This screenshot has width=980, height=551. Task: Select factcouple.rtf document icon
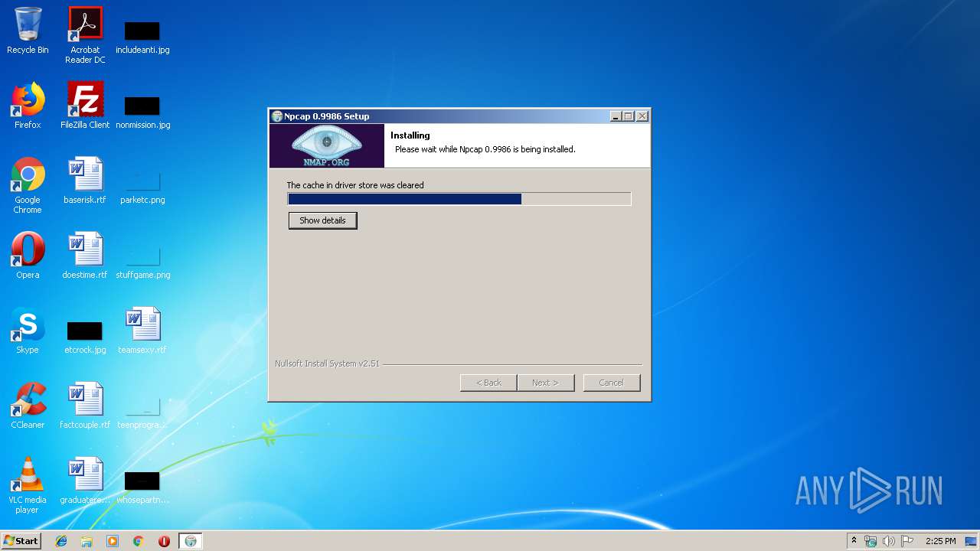point(85,406)
